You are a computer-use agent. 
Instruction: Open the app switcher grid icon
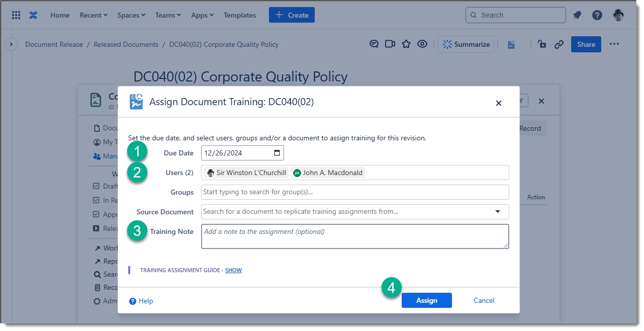(16, 15)
